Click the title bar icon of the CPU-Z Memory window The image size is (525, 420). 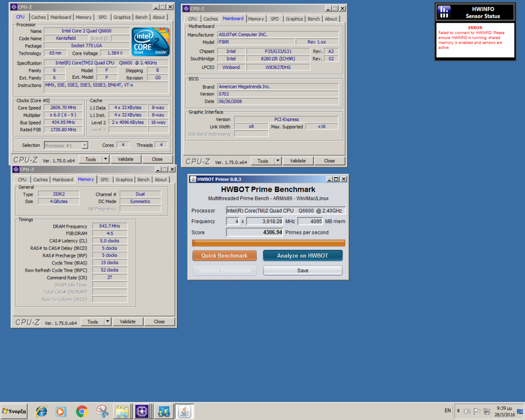click(16, 169)
